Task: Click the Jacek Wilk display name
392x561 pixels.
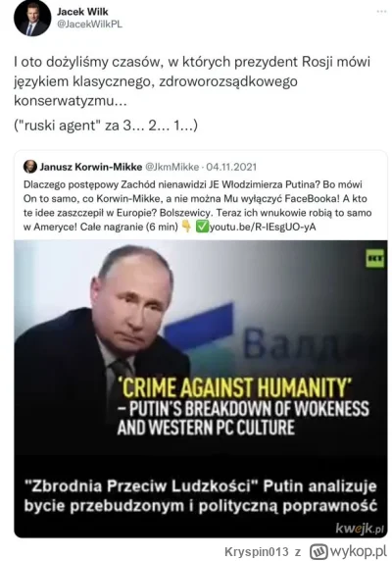Action: 82,12
